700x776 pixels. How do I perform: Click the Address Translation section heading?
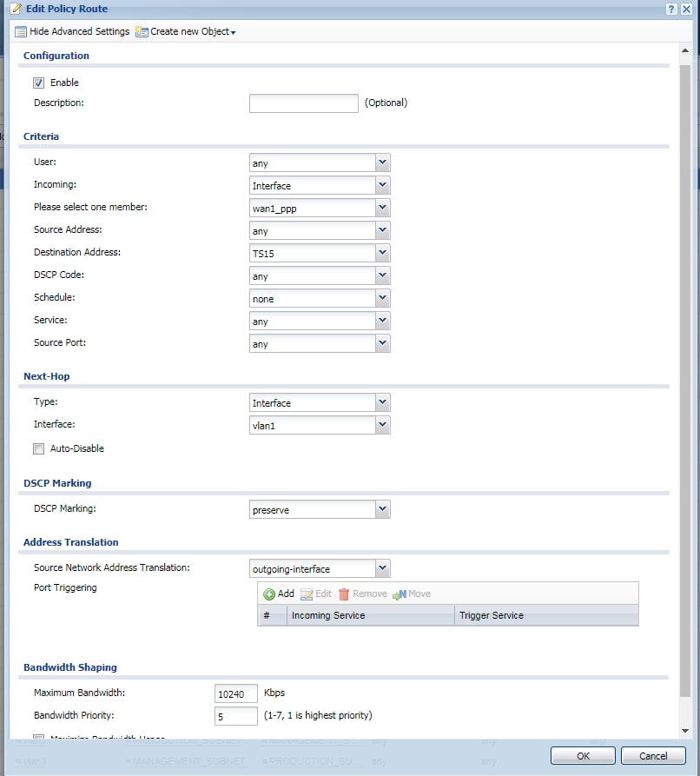click(x=70, y=542)
